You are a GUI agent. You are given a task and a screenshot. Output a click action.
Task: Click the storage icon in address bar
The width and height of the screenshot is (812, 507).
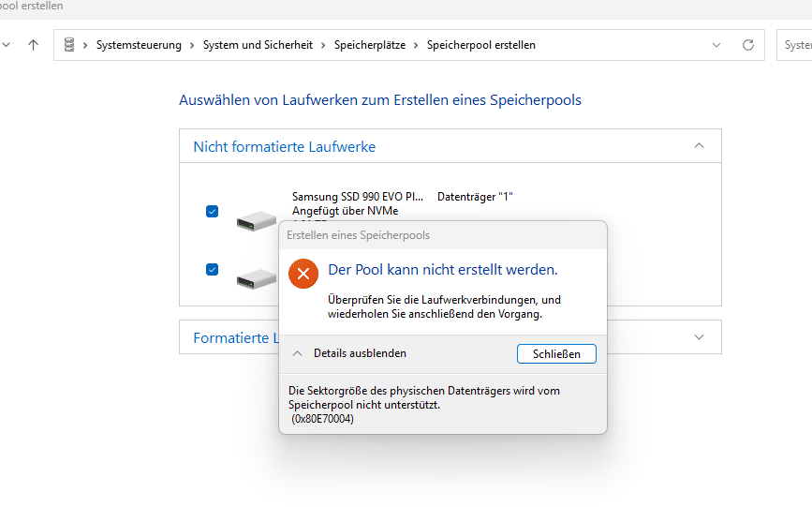tap(69, 45)
